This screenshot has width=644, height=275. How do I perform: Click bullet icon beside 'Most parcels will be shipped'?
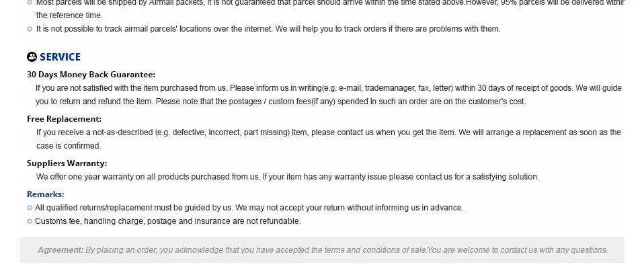[x=30, y=3]
